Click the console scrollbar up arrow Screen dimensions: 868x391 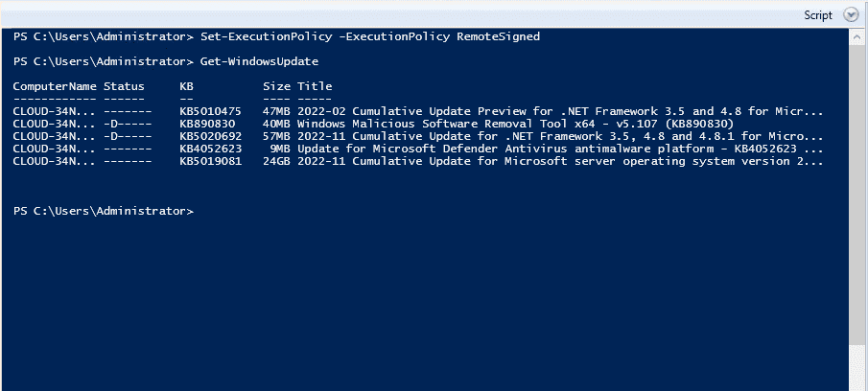[x=858, y=37]
